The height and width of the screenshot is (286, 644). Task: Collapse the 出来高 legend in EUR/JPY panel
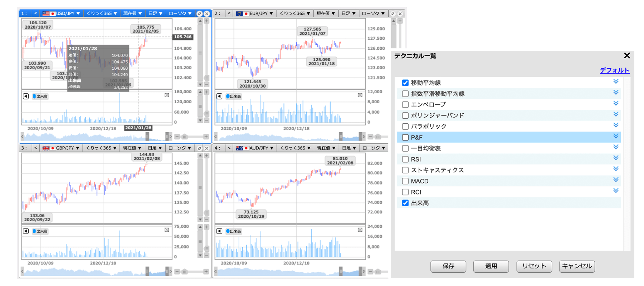tap(219, 96)
